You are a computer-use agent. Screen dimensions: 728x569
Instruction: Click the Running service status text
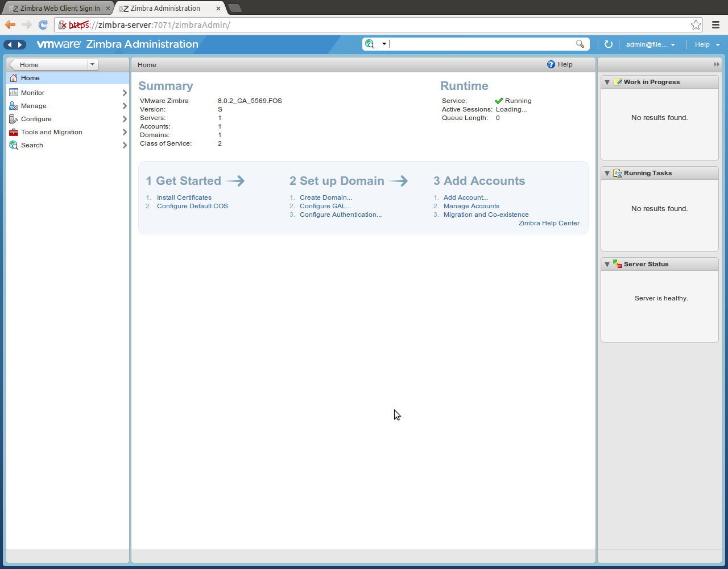pyautogui.click(x=518, y=101)
